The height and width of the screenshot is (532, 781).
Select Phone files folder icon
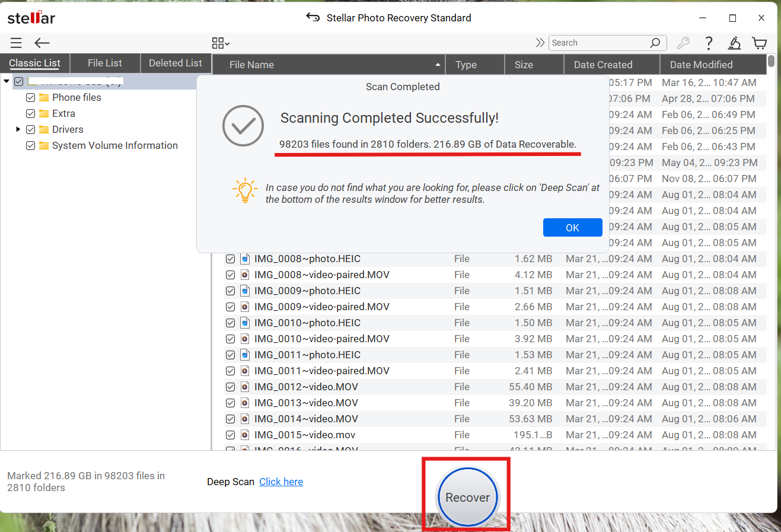tap(44, 97)
